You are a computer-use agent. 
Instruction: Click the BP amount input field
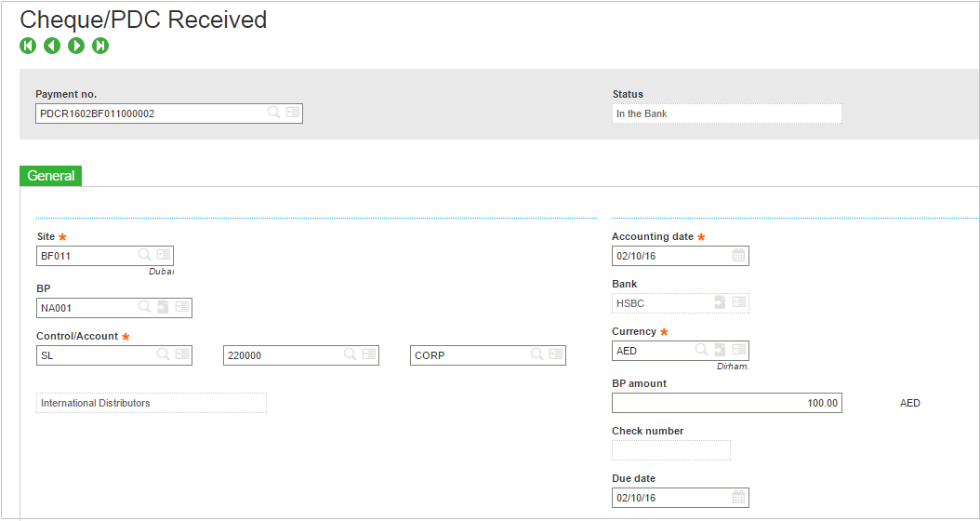click(727, 404)
